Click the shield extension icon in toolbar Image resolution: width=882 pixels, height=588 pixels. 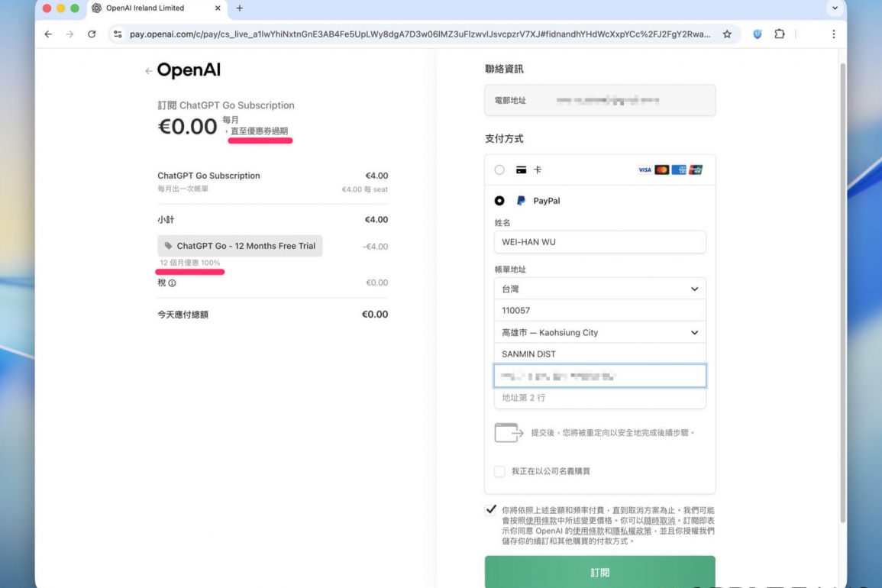[756, 34]
